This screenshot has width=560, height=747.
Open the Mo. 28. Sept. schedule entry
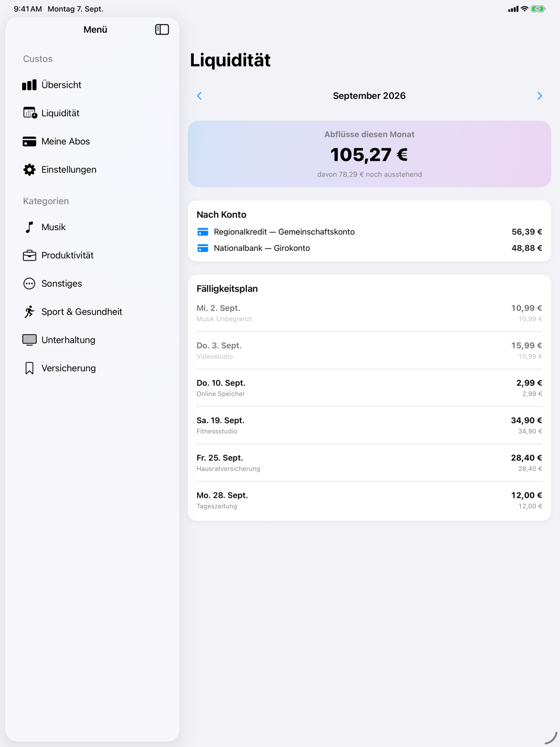pyautogui.click(x=370, y=501)
